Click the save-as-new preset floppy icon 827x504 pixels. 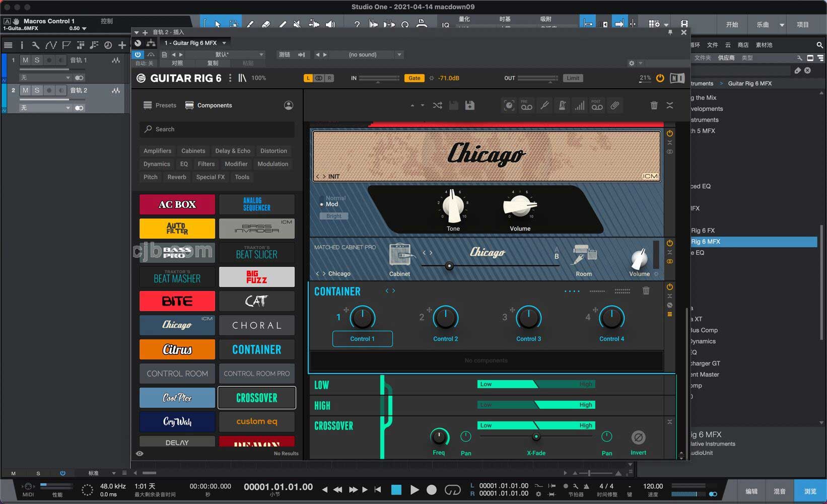coord(469,105)
